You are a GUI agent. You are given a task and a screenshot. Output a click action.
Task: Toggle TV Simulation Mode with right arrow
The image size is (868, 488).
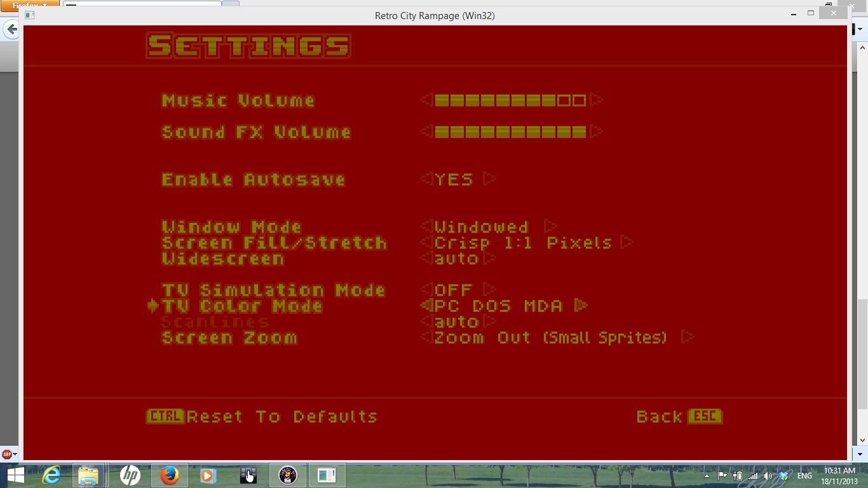(x=489, y=290)
